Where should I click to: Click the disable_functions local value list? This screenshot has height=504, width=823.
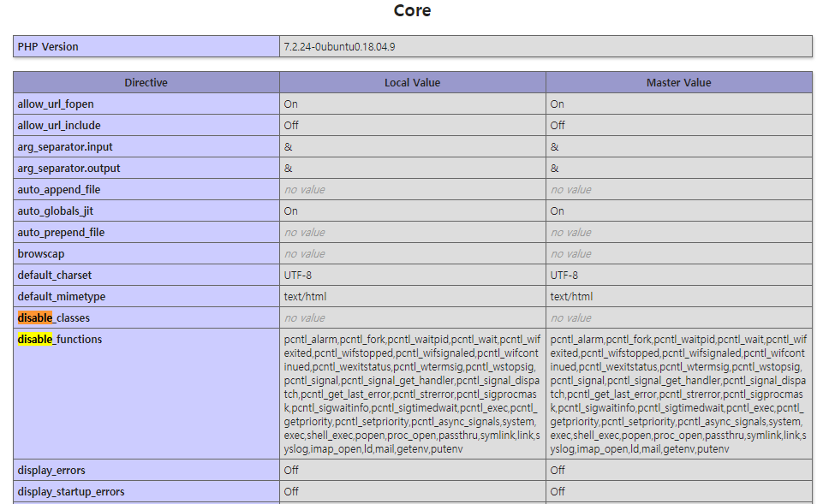pos(412,394)
